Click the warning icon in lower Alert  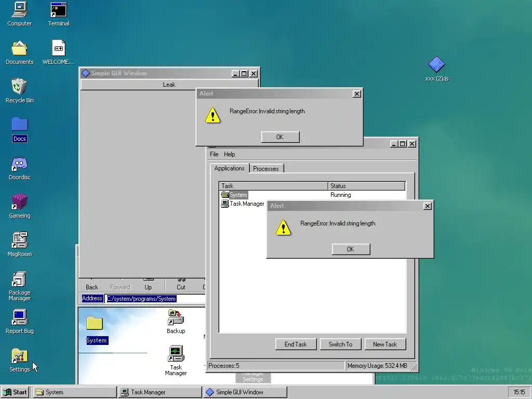click(283, 228)
